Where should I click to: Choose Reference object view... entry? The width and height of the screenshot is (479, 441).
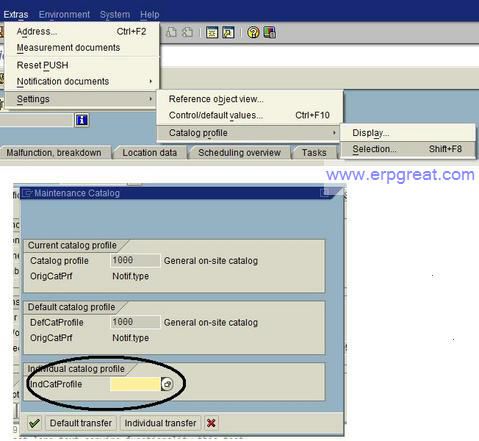point(250,99)
